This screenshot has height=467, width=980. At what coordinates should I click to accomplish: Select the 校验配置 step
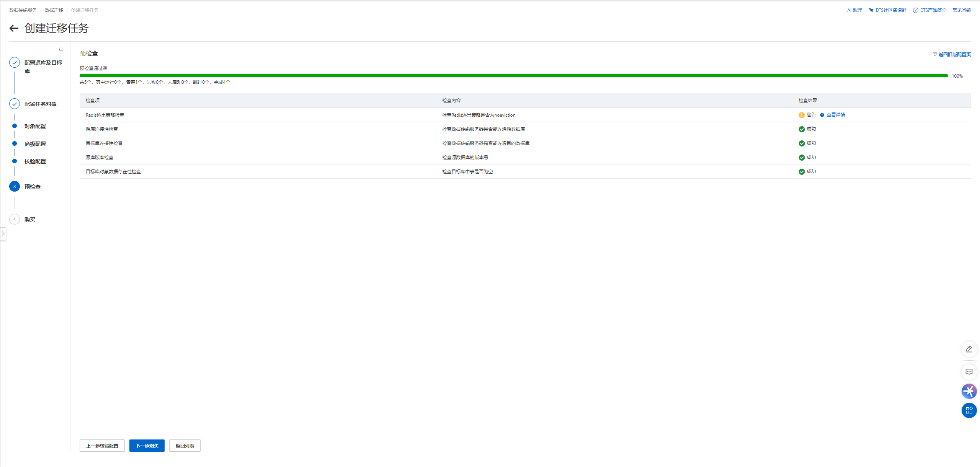click(x=35, y=161)
